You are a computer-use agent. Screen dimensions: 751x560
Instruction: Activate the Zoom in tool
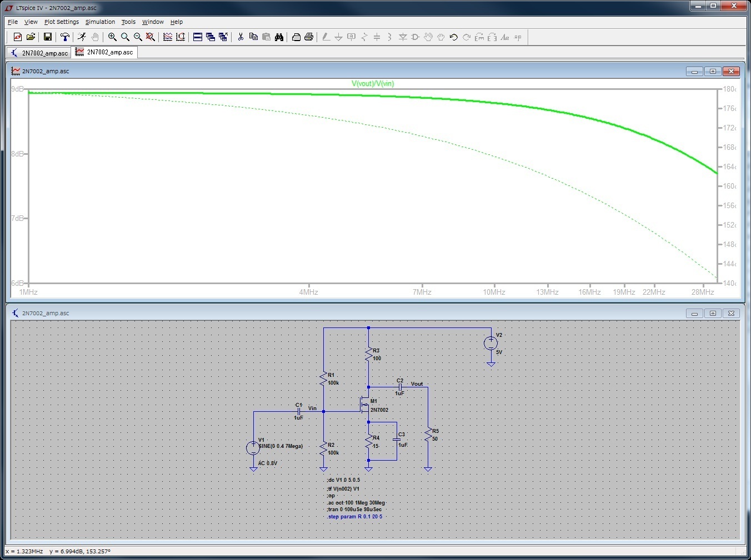[112, 37]
